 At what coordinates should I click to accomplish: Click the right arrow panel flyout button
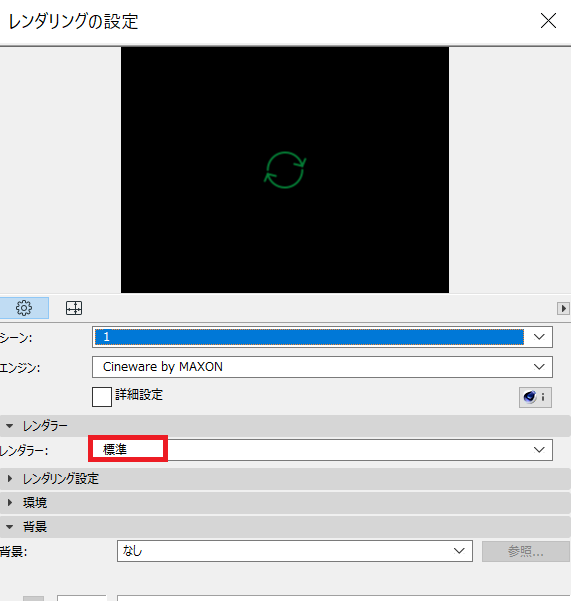(563, 309)
